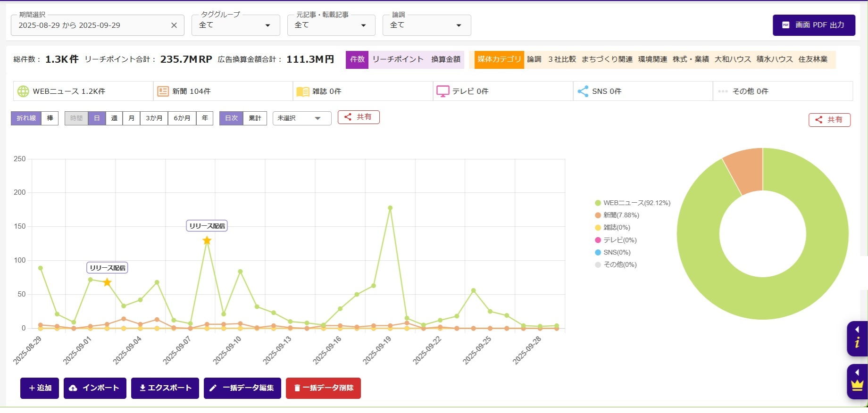Switch metric to 件数
This screenshot has height=413, width=868.
coord(357,59)
